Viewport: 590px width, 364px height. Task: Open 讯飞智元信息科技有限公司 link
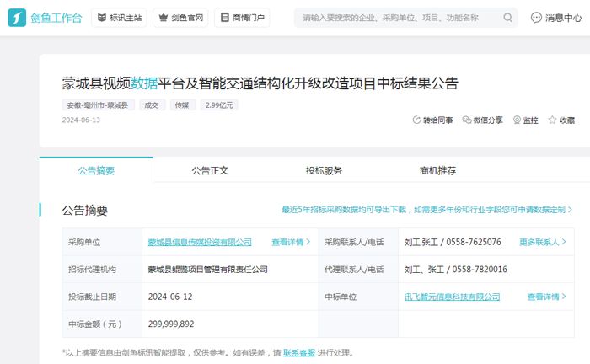[452, 297]
